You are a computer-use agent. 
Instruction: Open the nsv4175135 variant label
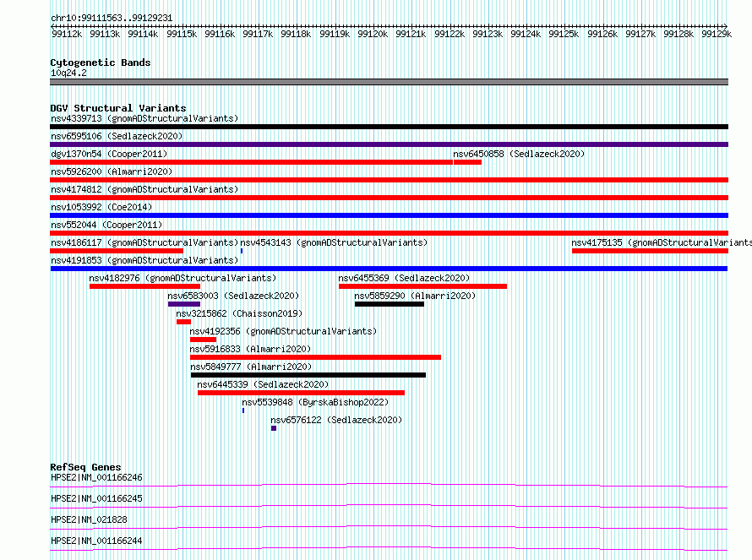pos(662,242)
